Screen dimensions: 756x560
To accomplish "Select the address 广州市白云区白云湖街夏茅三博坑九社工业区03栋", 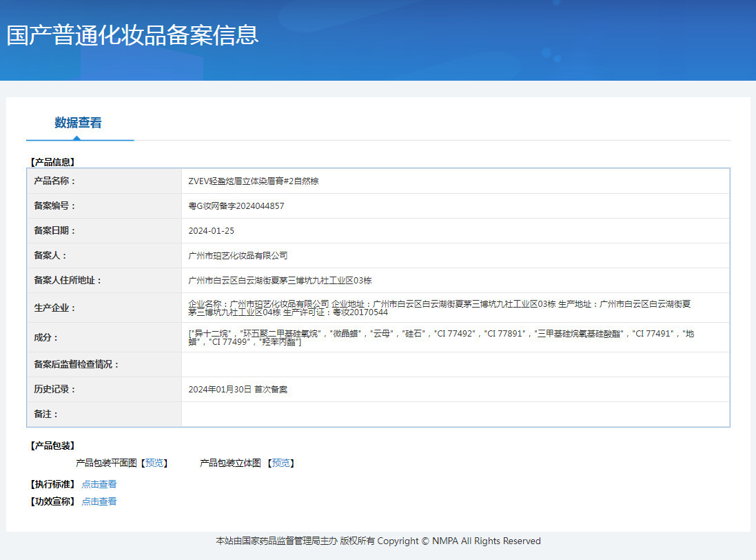I will click(x=280, y=281).
